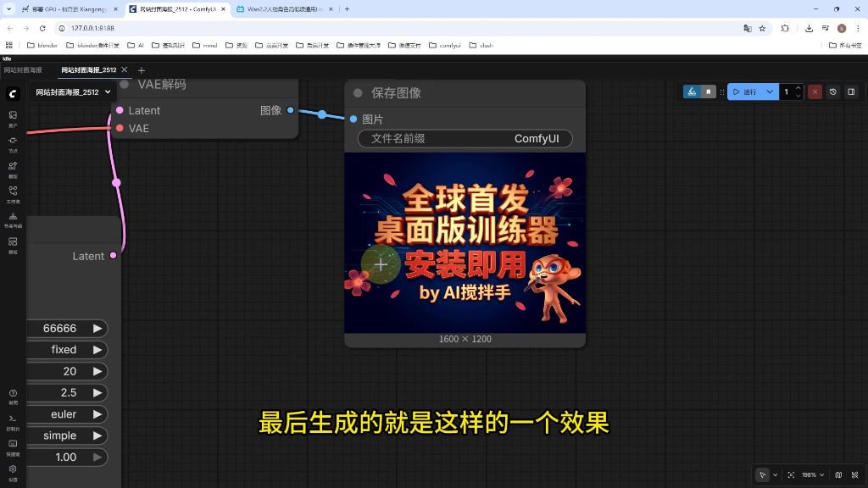Viewport: 868px width, 488px height.
Task: Open the queue history clock icon
Action: [x=832, y=91]
